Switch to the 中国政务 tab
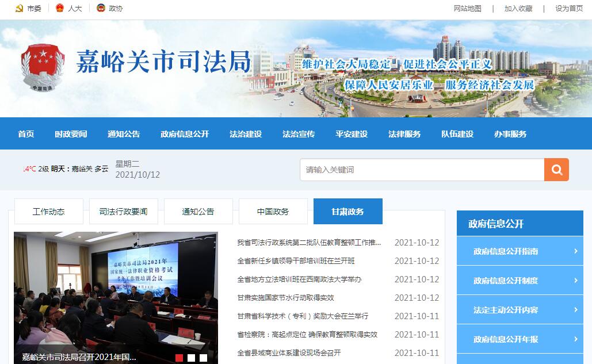 pos(273,212)
